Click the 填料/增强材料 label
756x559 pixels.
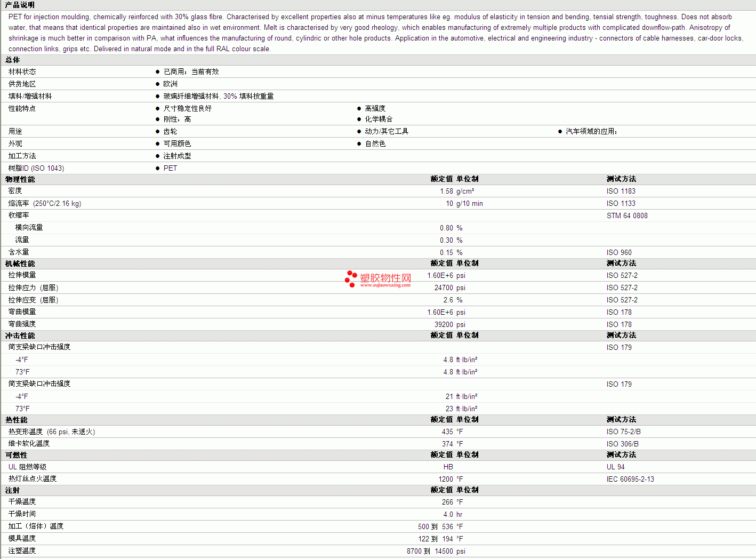(30, 96)
